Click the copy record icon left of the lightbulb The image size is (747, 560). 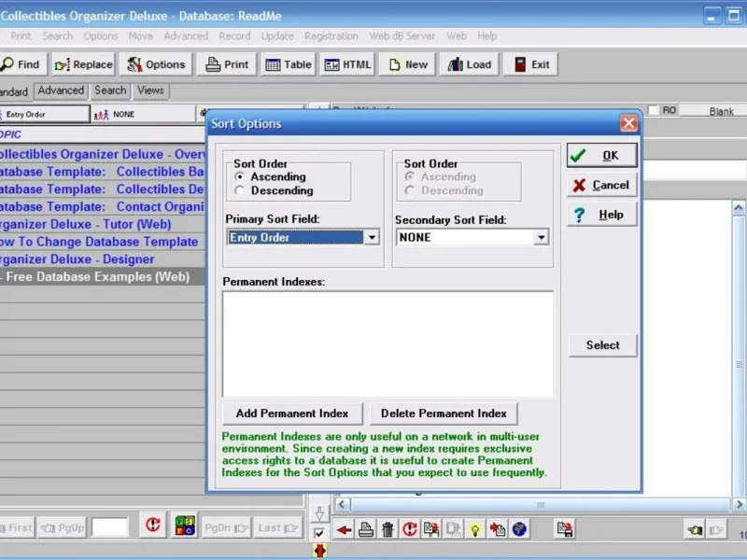point(454,529)
